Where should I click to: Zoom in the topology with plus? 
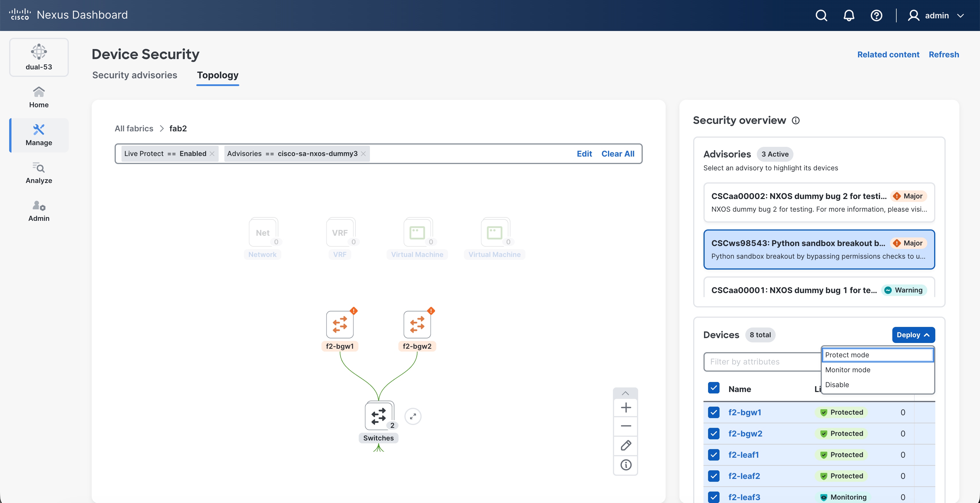click(x=626, y=408)
